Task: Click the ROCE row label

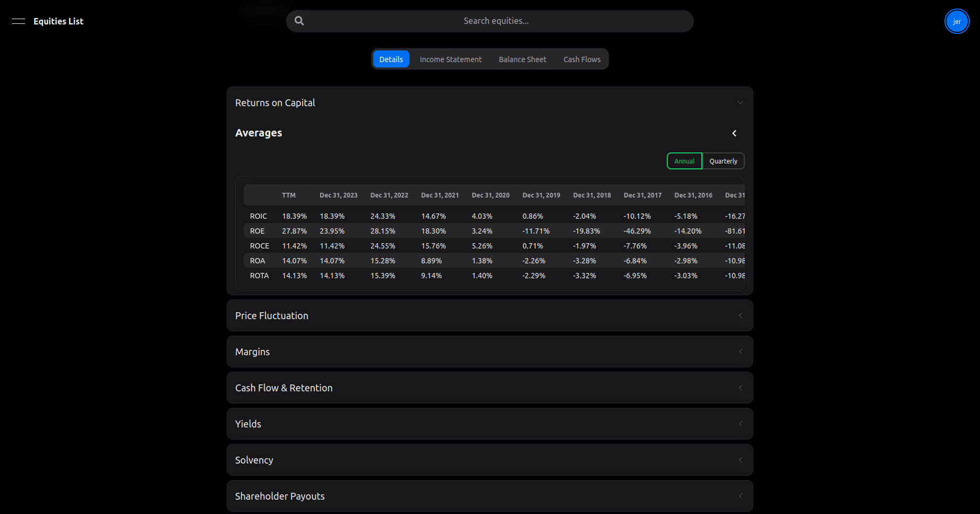Action: 260,246
